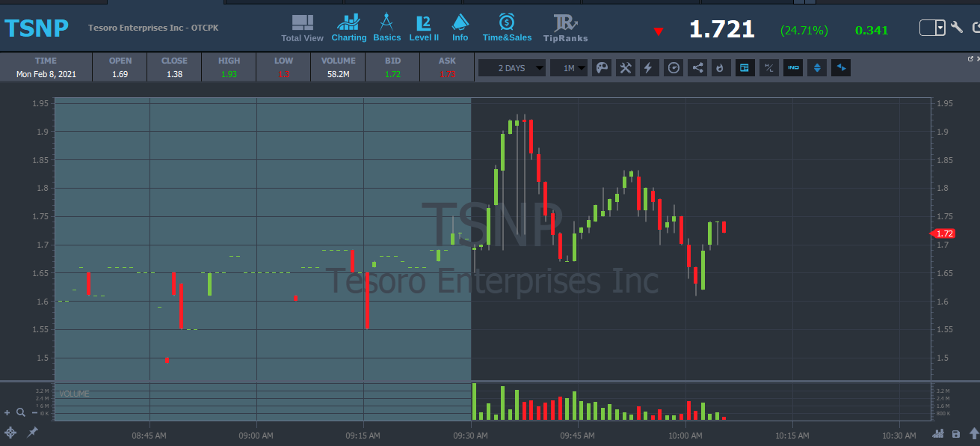The image size is (980, 446).
Task: Click the pin icon at bottom-left
Action: click(32, 433)
